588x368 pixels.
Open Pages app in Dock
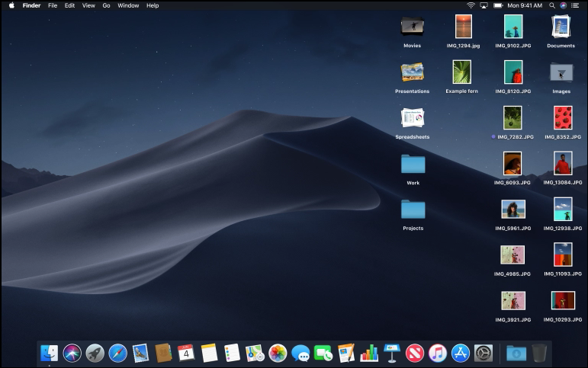(x=346, y=353)
